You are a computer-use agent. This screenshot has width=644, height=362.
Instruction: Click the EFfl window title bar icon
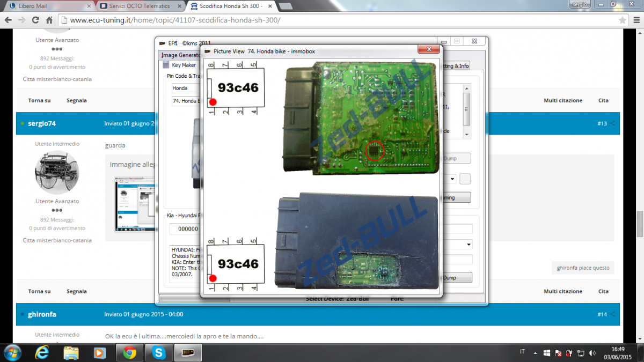[162, 43]
